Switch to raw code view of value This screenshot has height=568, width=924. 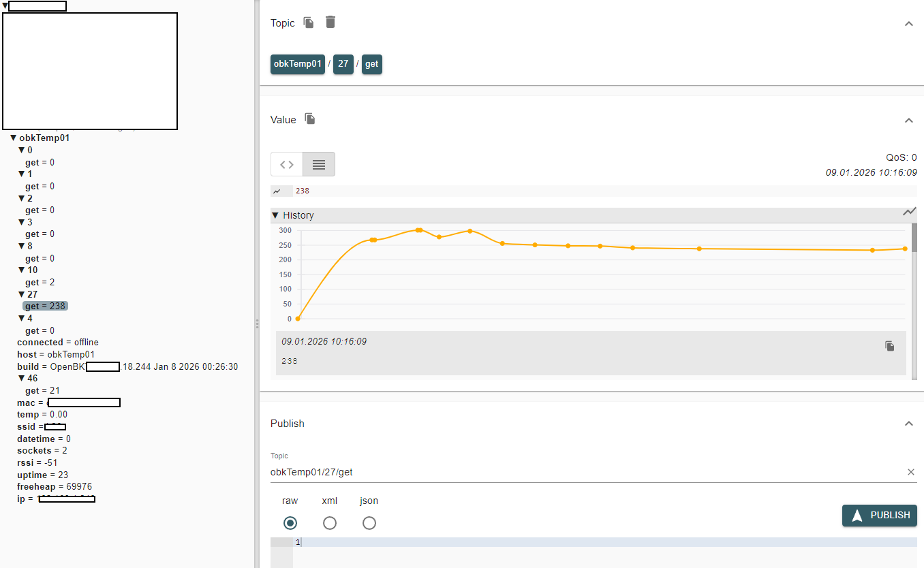287,164
